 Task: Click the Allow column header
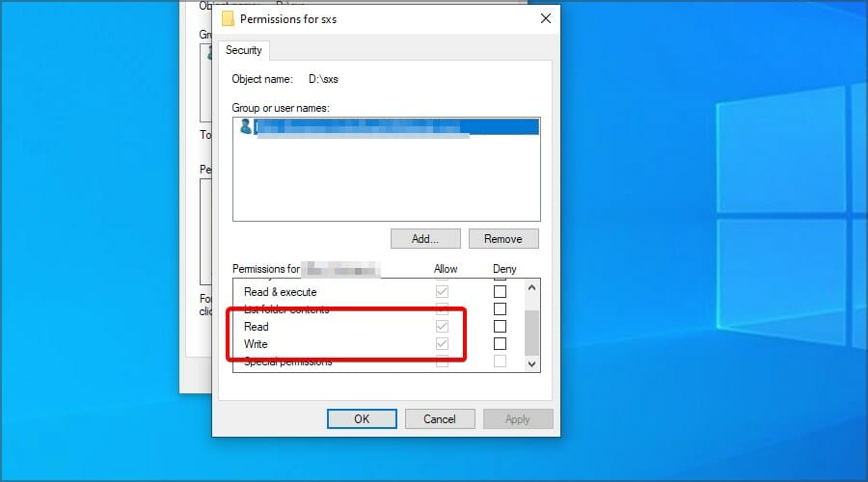point(446,268)
